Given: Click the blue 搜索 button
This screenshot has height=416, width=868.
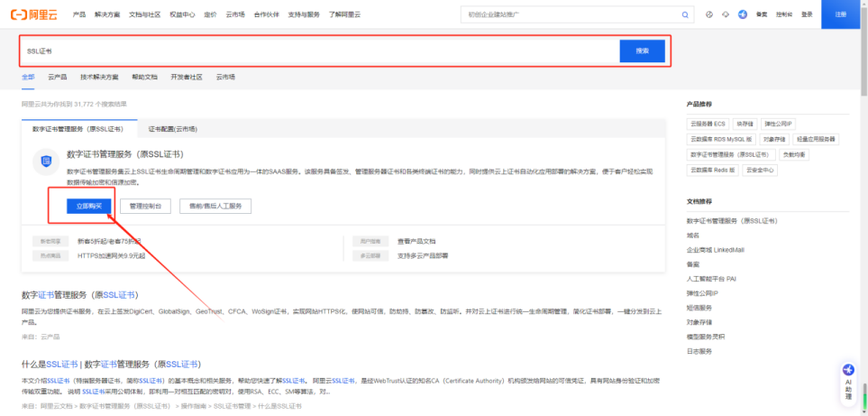Looking at the screenshot, I should pos(642,51).
